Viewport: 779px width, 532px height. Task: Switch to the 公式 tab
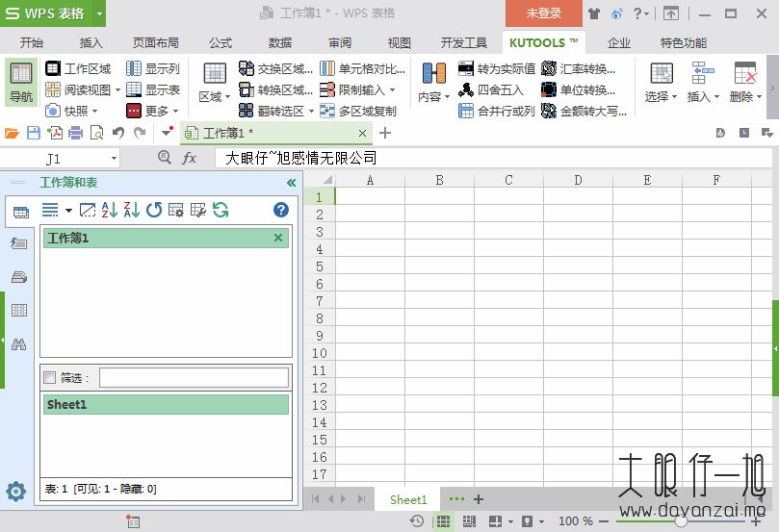pyautogui.click(x=221, y=42)
